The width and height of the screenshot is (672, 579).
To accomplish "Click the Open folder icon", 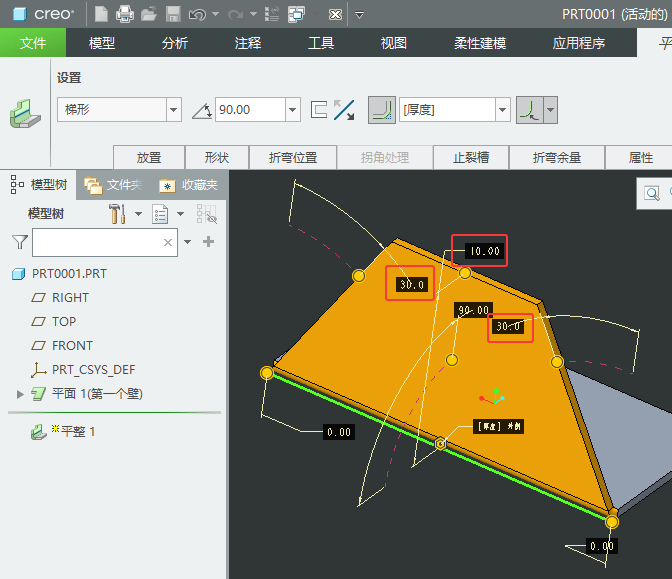I will coord(149,14).
